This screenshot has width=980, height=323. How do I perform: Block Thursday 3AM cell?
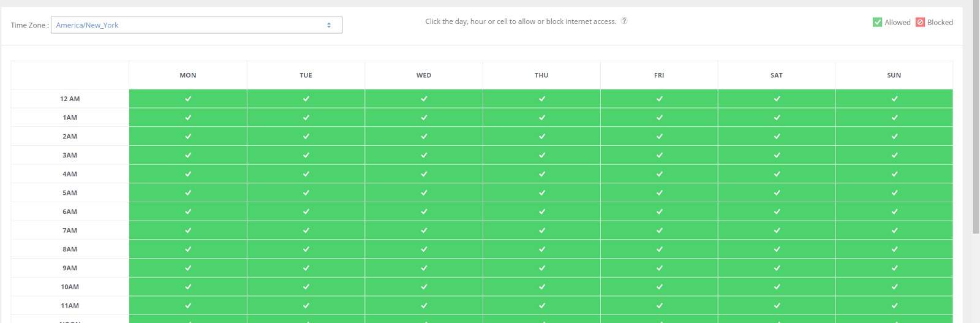(541, 155)
